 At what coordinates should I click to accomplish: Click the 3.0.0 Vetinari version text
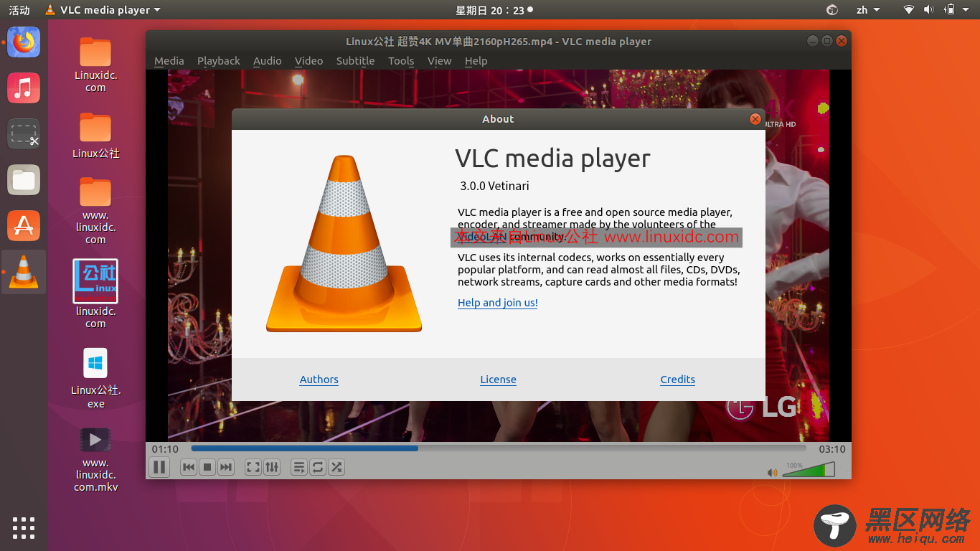pyautogui.click(x=495, y=186)
